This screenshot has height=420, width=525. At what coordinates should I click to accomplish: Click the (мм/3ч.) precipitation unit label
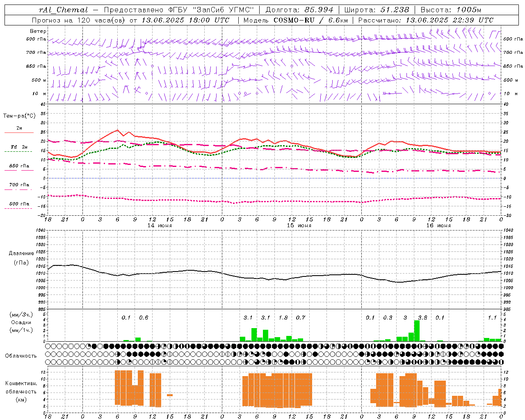tap(21, 315)
